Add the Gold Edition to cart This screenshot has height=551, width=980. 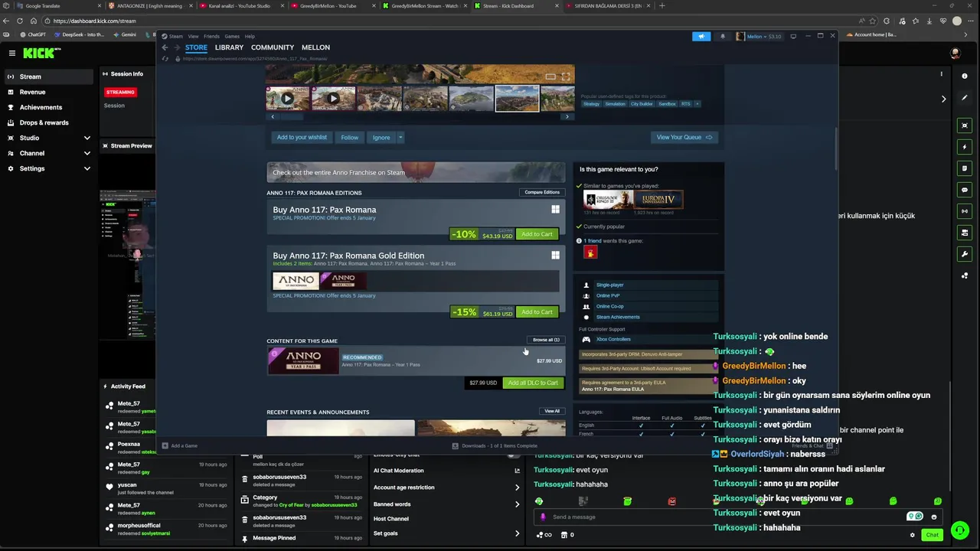click(537, 312)
